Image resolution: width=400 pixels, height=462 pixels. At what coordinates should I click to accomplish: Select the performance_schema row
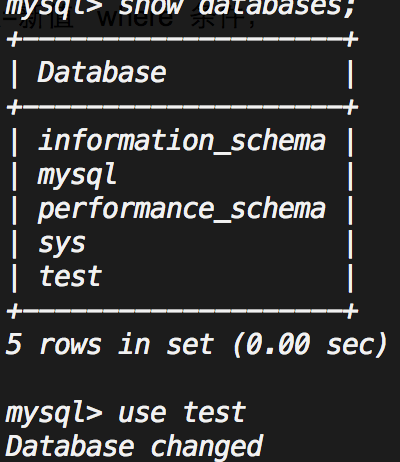(x=182, y=209)
